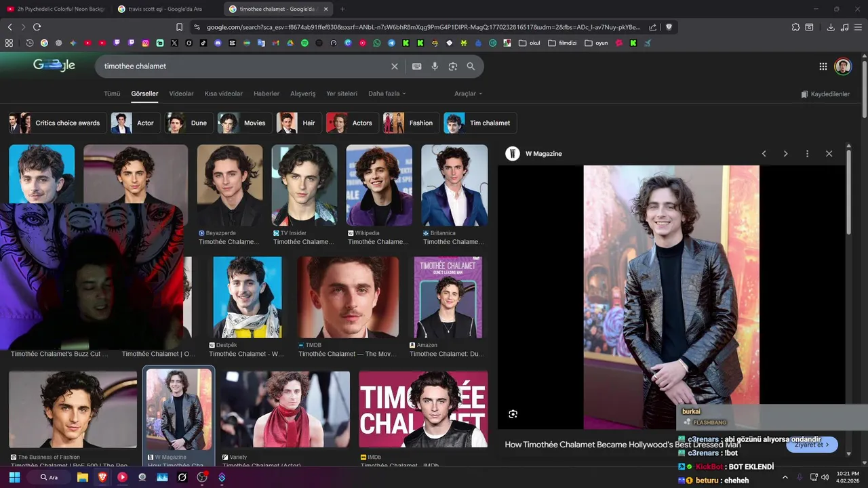
Task: Open the Wikipedia image result thumbnail
Action: pyautogui.click(x=379, y=185)
